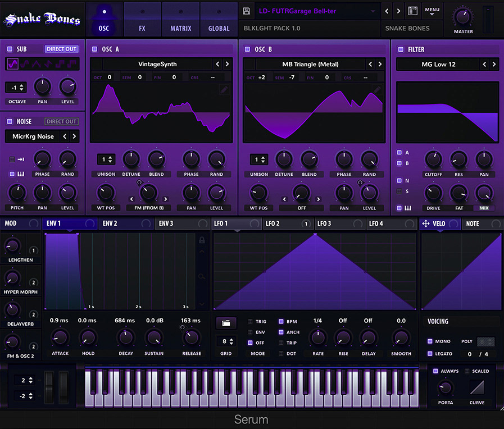The height and width of the screenshot is (429, 504).
Task: Open the LFO shape folder icon
Action: click(226, 323)
